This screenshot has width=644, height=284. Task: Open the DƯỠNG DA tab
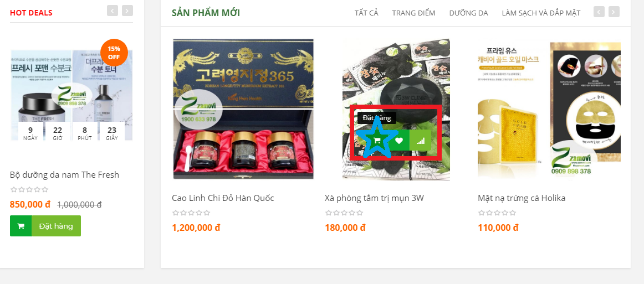(x=469, y=13)
